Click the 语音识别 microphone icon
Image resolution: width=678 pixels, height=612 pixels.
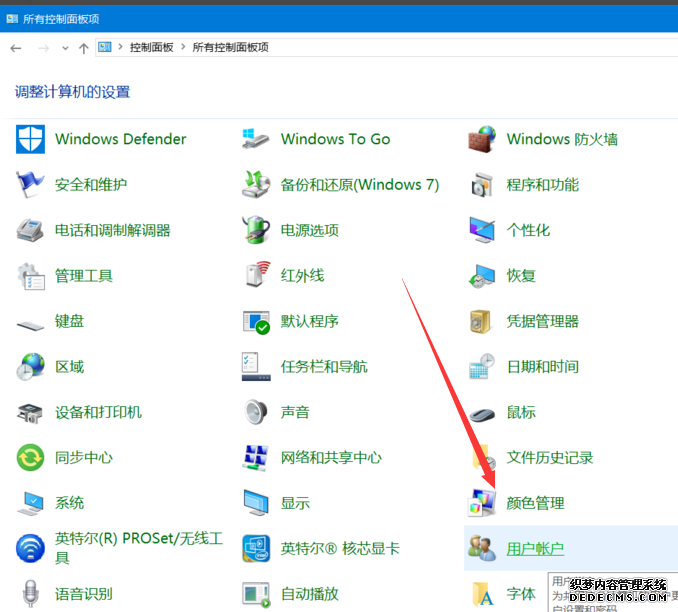click(30, 594)
